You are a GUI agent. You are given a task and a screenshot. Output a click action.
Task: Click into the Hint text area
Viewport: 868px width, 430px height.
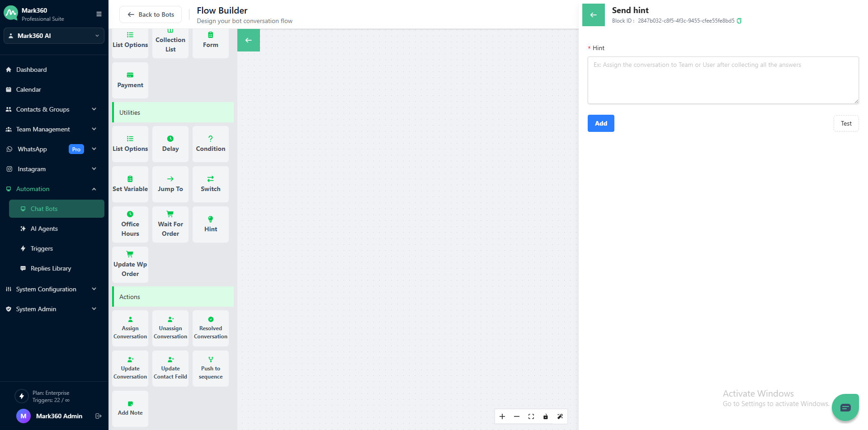(723, 80)
